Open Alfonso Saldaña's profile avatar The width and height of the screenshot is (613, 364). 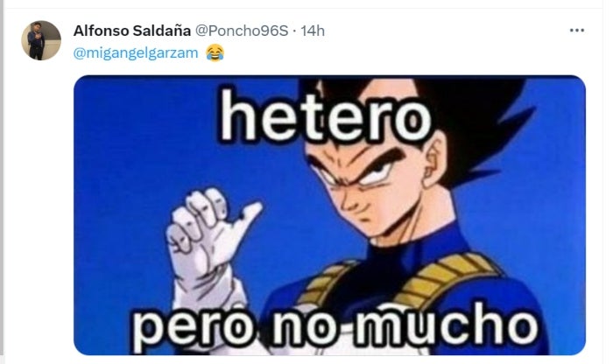tap(41, 40)
